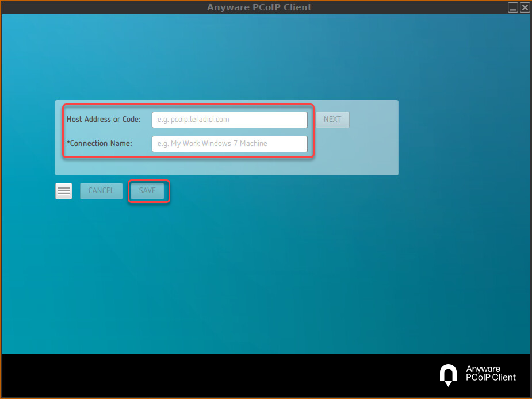The width and height of the screenshot is (532, 399).
Task: Click the '*Connection Name:' label
Action: (x=101, y=144)
